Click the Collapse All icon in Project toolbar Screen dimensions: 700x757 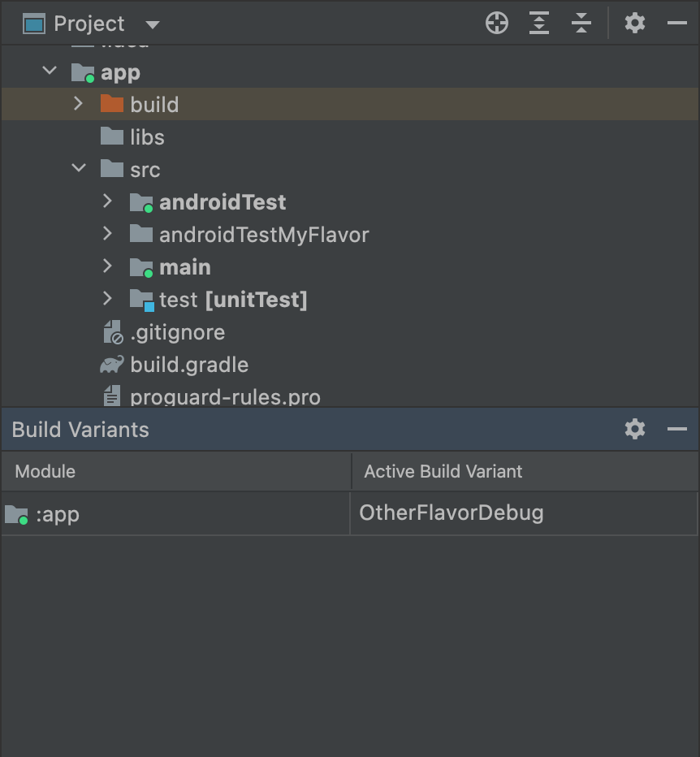pyautogui.click(x=581, y=23)
